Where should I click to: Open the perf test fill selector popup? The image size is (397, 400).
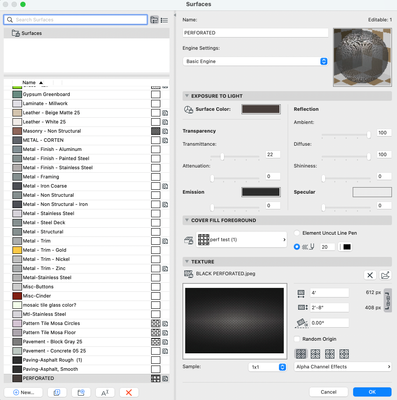[241, 240]
